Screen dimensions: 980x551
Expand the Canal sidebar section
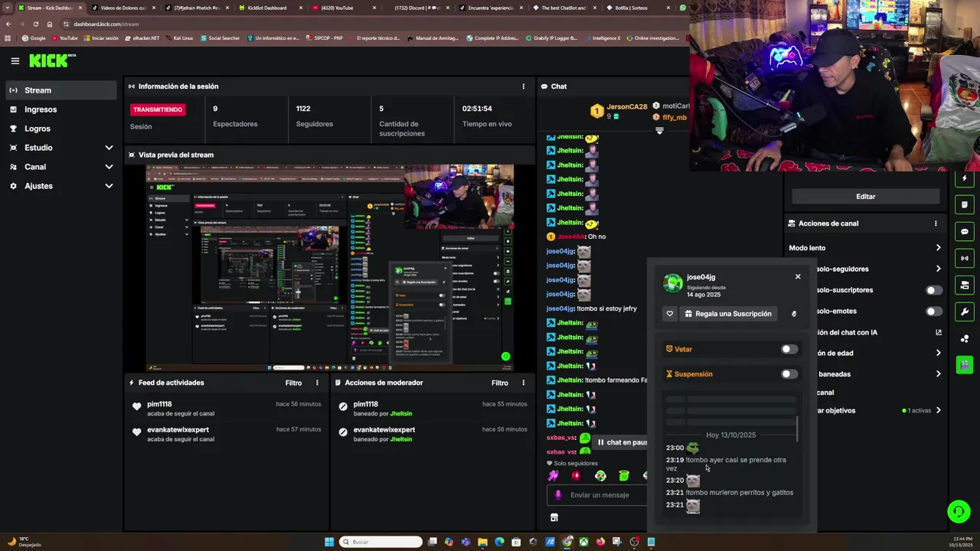[x=60, y=167]
